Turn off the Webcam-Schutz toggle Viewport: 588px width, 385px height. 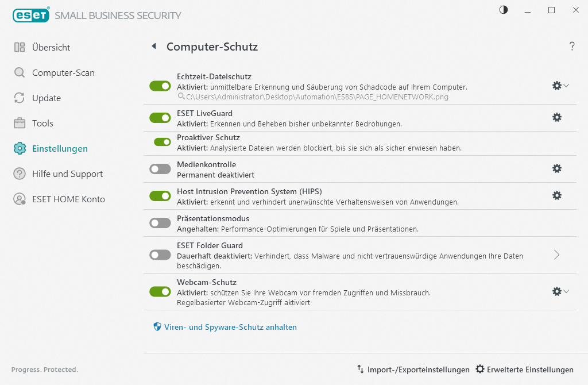point(160,291)
